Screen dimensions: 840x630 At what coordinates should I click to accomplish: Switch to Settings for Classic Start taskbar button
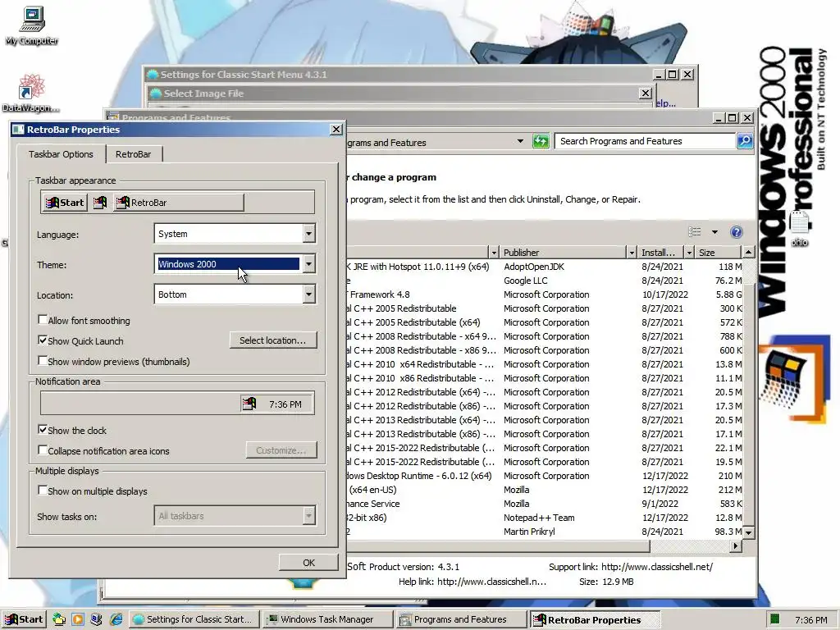click(x=194, y=619)
